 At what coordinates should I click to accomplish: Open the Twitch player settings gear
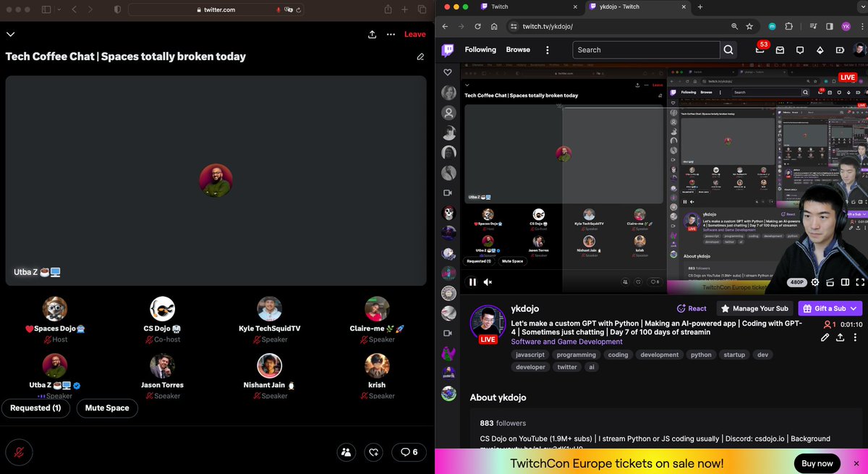click(815, 282)
